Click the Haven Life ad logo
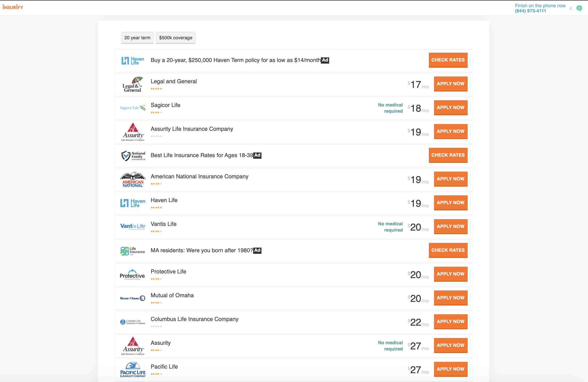The width and height of the screenshot is (588, 382). pyautogui.click(x=133, y=61)
